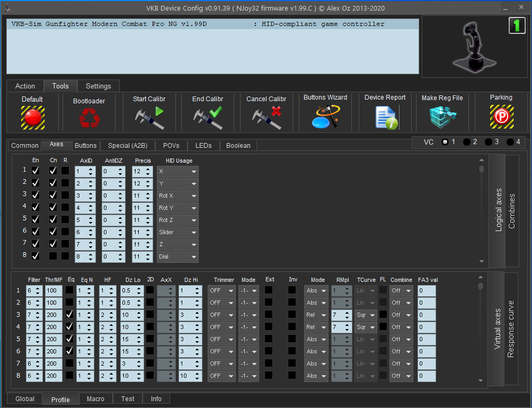Image resolution: width=532 pixels, height=408 pixels.
Task: Click the joystick device image
Action: (474, 47)
